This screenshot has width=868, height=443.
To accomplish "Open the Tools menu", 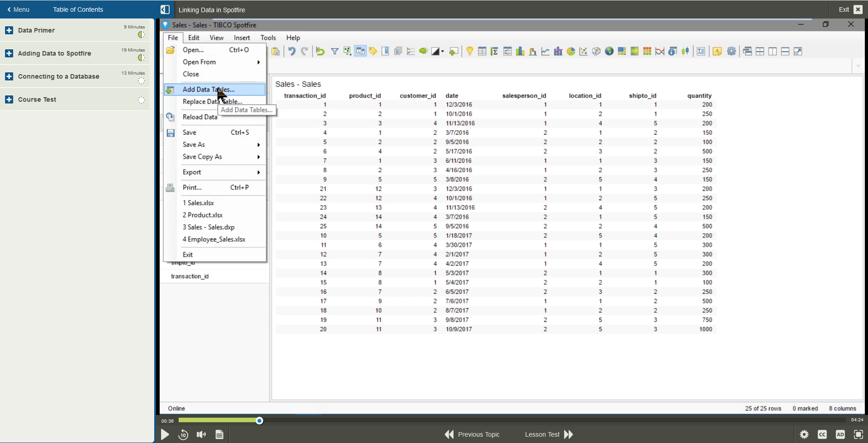I will tap(268, 38).
